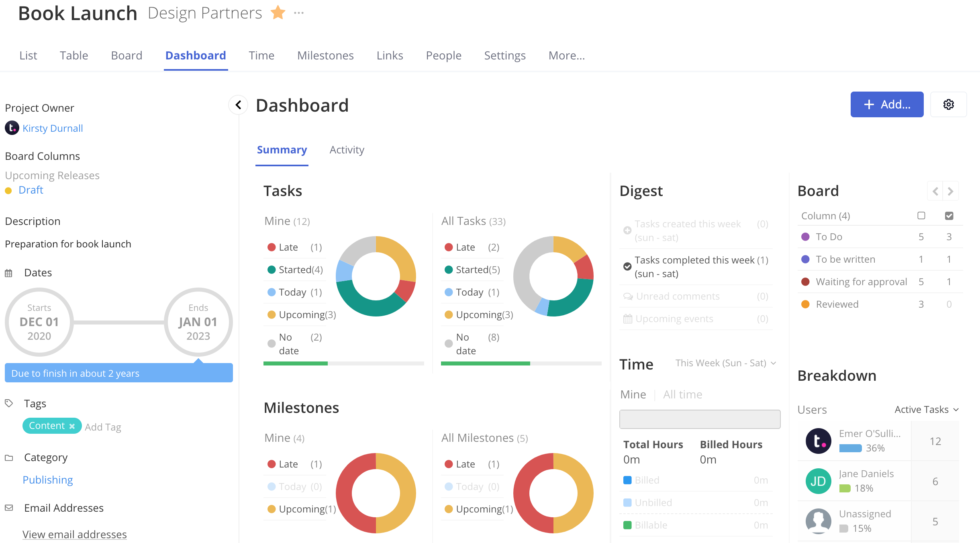Viewport: 980px width, 543px height.
Task: Check the empty checkbox in Board column header
Action: click(921, 216)
